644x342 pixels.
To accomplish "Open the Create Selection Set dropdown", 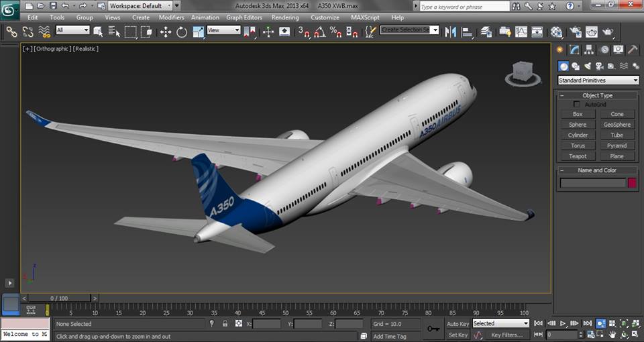I will tap(409, 30).
